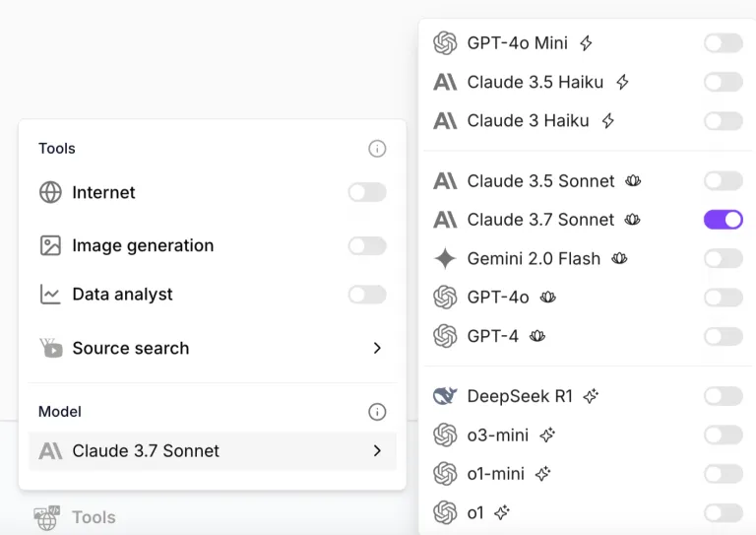This screenshot has height=535, width=756.
Task: Turn on the Data analyst toggle
Action: [367, 295]
